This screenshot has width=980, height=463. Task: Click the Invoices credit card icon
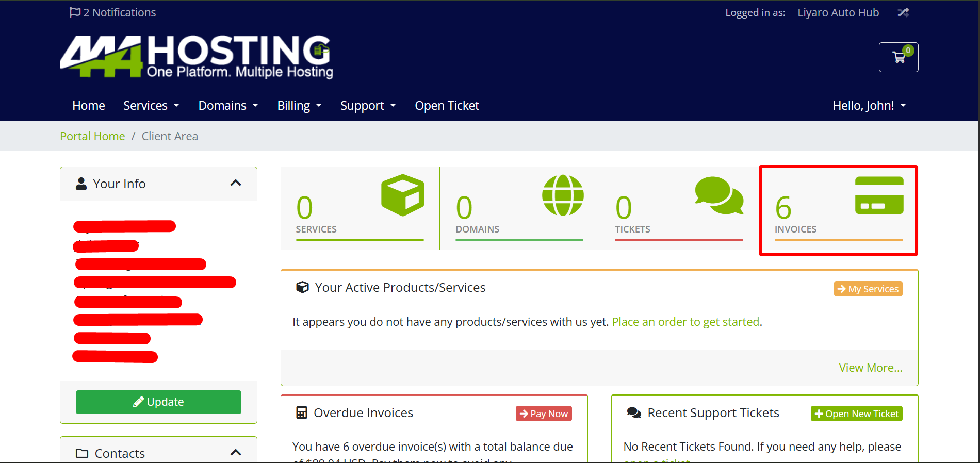pyautogui.click(x=879, y=195)
